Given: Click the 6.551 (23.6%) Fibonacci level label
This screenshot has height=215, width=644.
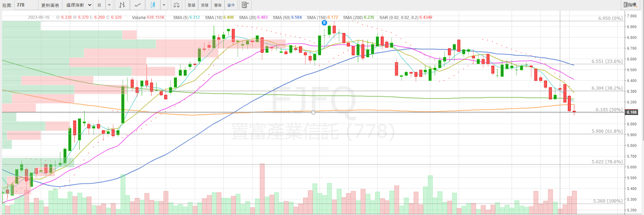Looking at the screenshot, I should click(607, 61).
